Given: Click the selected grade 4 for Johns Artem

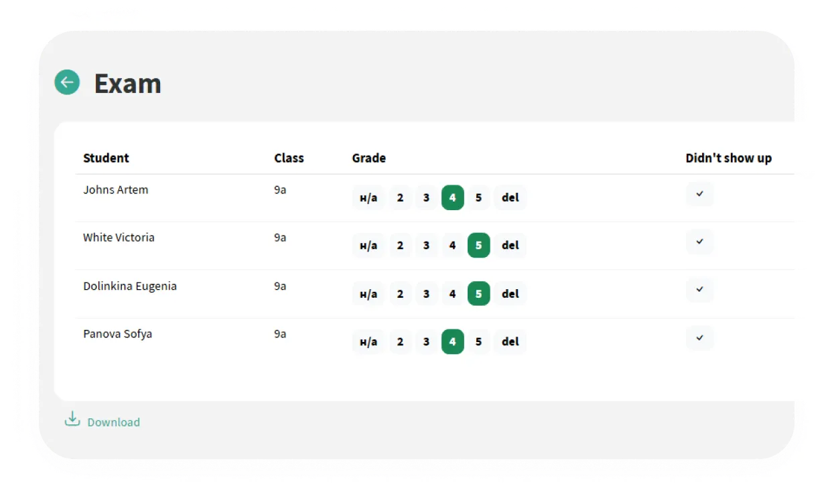Looking at the screenshot, I should coord(452,198).
